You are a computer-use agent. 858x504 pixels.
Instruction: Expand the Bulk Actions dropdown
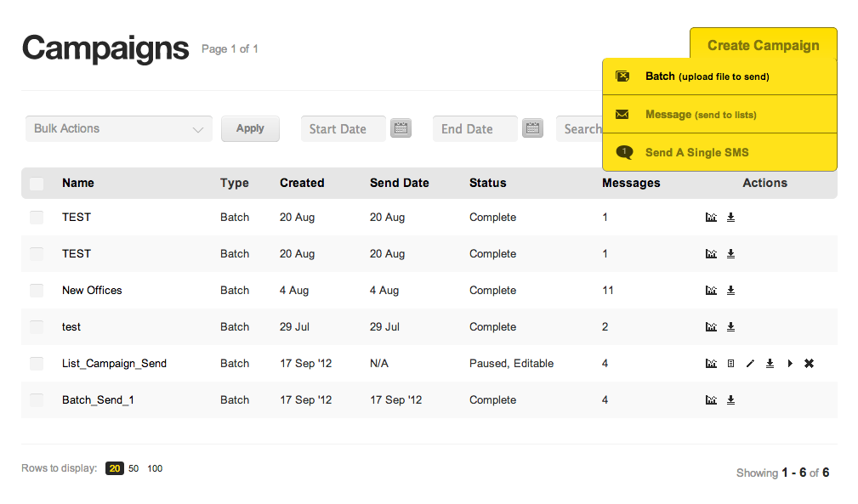click(x=119, y=128)
